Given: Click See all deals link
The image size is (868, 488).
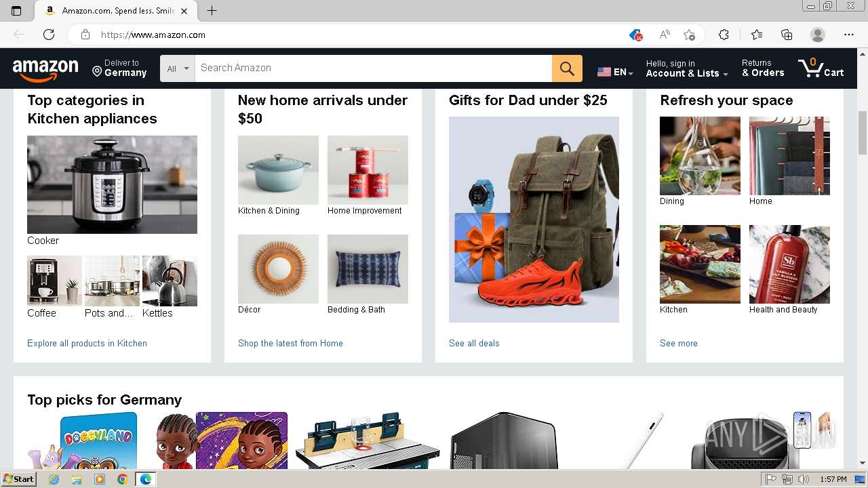Looking at the screenshot, I should click(x=474, y=343).
